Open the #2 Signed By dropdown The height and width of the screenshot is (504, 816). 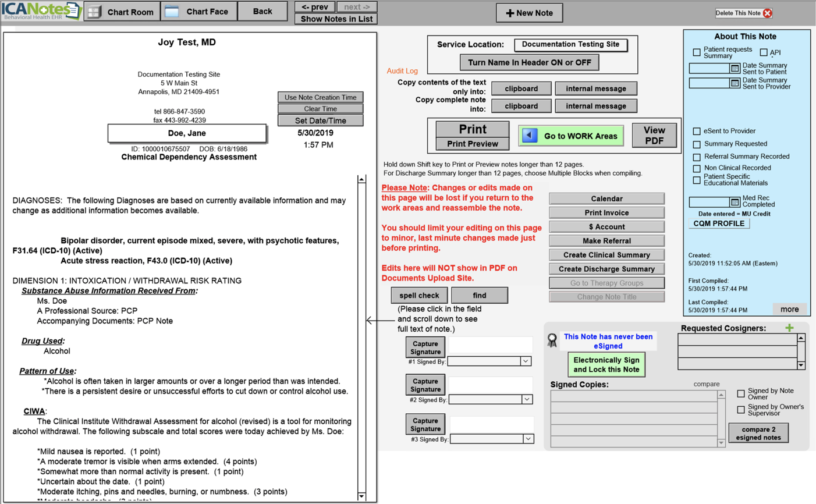[x=527, y=400]
